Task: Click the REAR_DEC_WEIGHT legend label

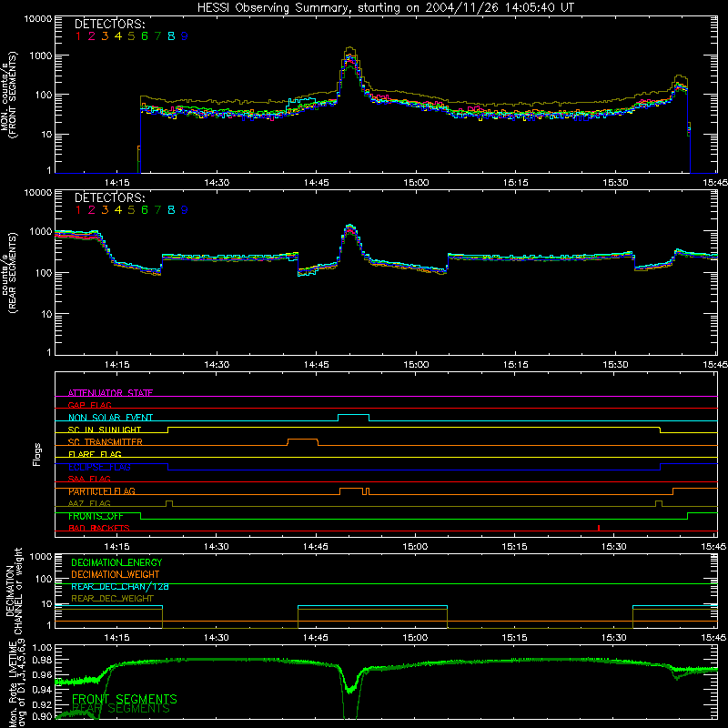Action: pyautogui.click(x=112, y=599)
